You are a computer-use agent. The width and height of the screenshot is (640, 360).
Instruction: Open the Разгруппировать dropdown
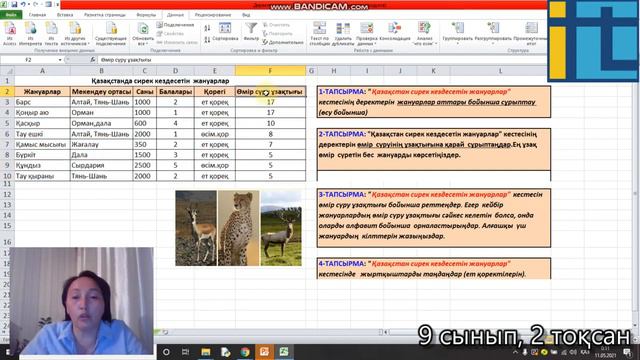click(493, 33)
